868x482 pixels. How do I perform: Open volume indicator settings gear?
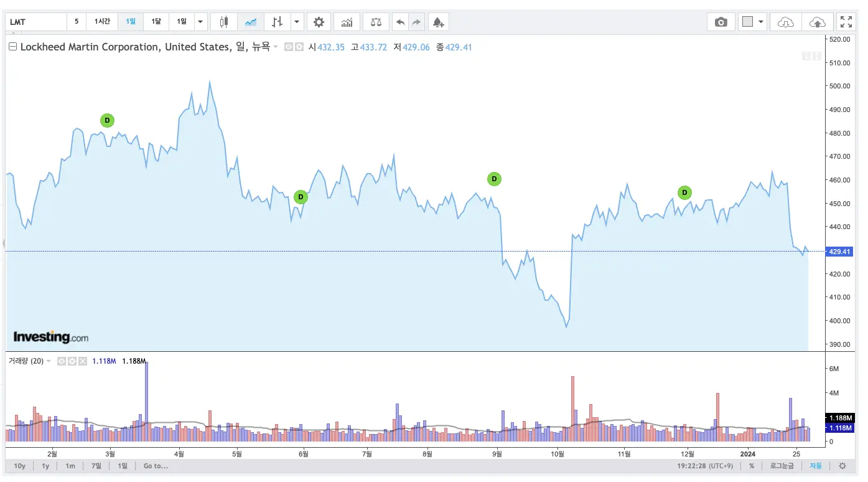(x=72, y=361)
